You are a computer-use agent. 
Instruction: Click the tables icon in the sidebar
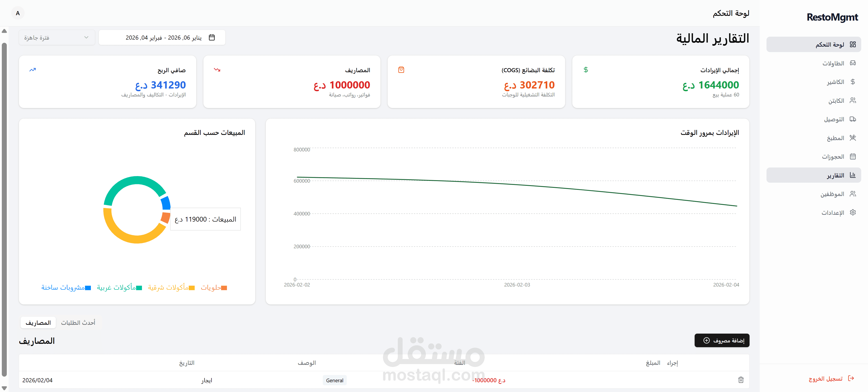(x=852, y=63)
